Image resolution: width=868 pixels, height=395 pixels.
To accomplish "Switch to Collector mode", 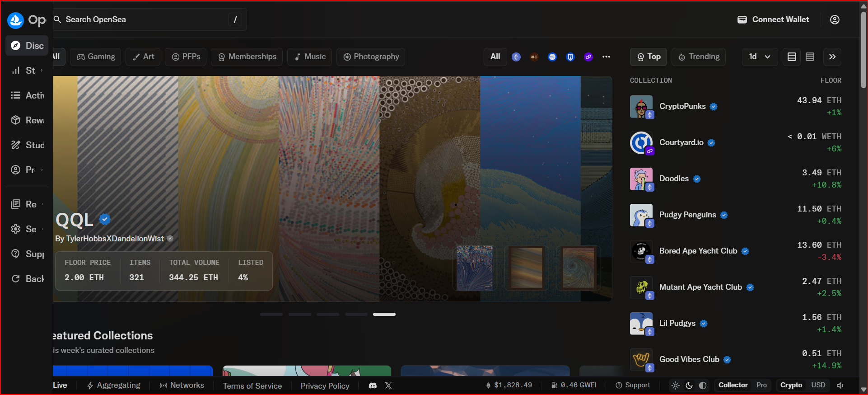I will coord(733,385).
